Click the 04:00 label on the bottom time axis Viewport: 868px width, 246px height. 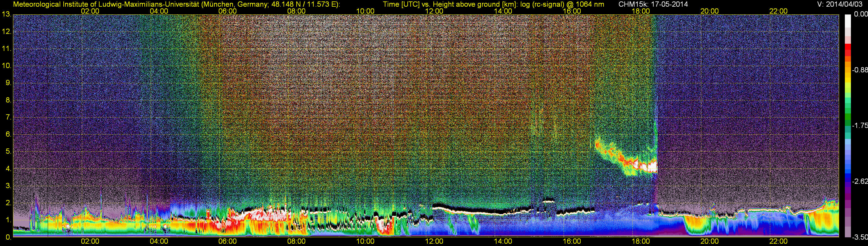tap(159, 241)
